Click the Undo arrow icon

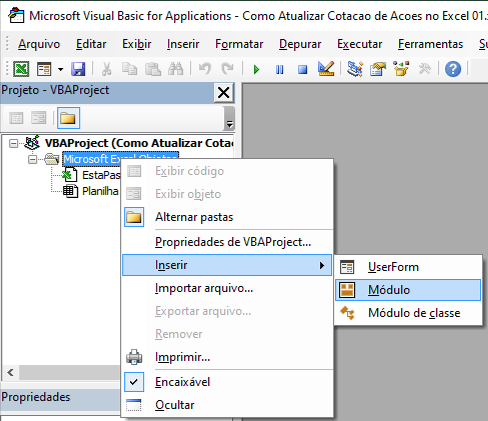205,69
